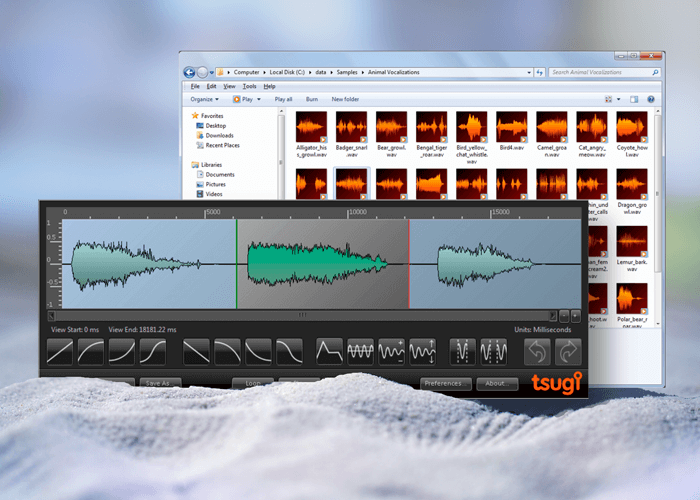
Task: Click the green selection start marker
Action: coord(237,263)
